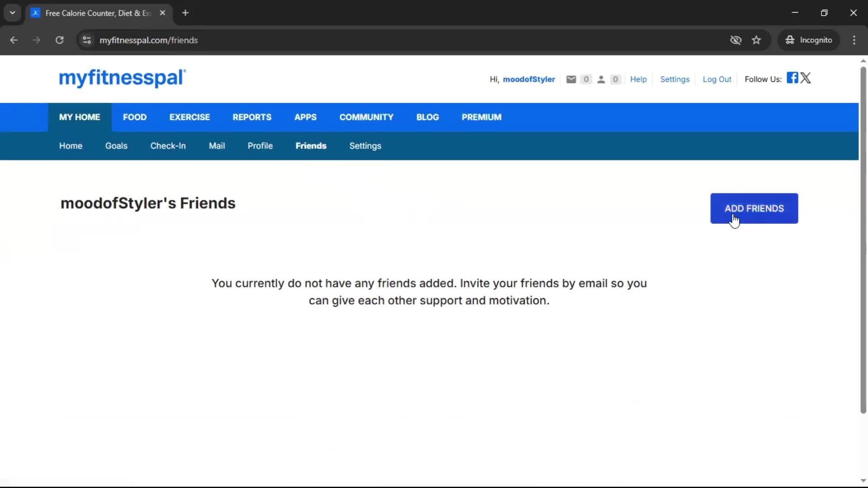The image size is (868, 488).
Task: Select the Friends sub-navigation link
Action: tap(311, 146)
